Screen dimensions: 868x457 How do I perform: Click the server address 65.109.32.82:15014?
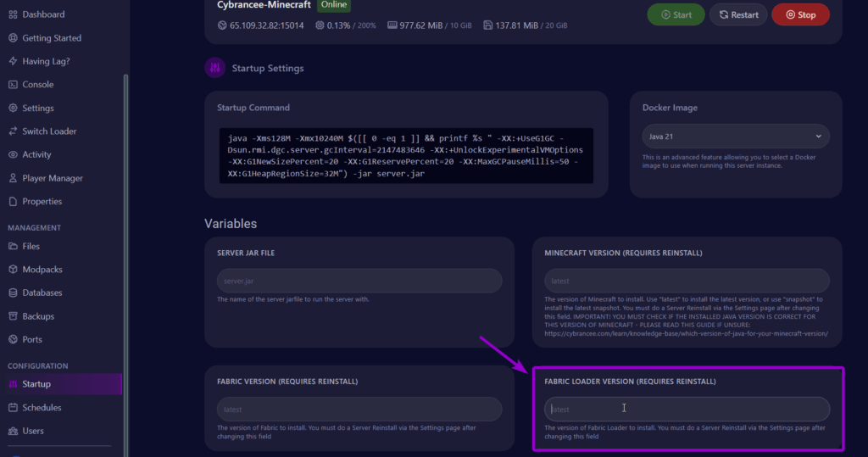(x=266, y=25)
